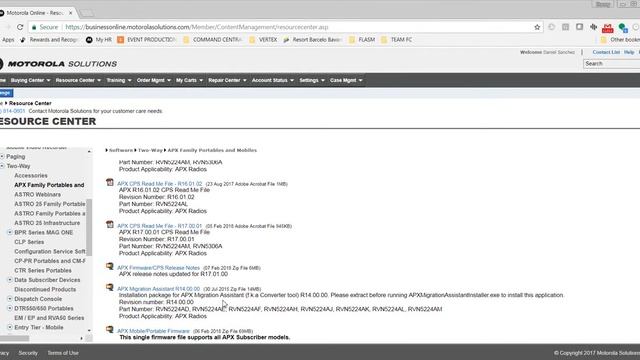640x360 pixels.
Task: Select Accessories in the sidebar tree
Action: (31, 176)
